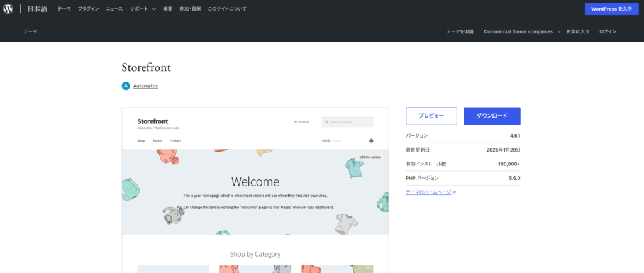Open the テーマ menu in top navigation

64,9
